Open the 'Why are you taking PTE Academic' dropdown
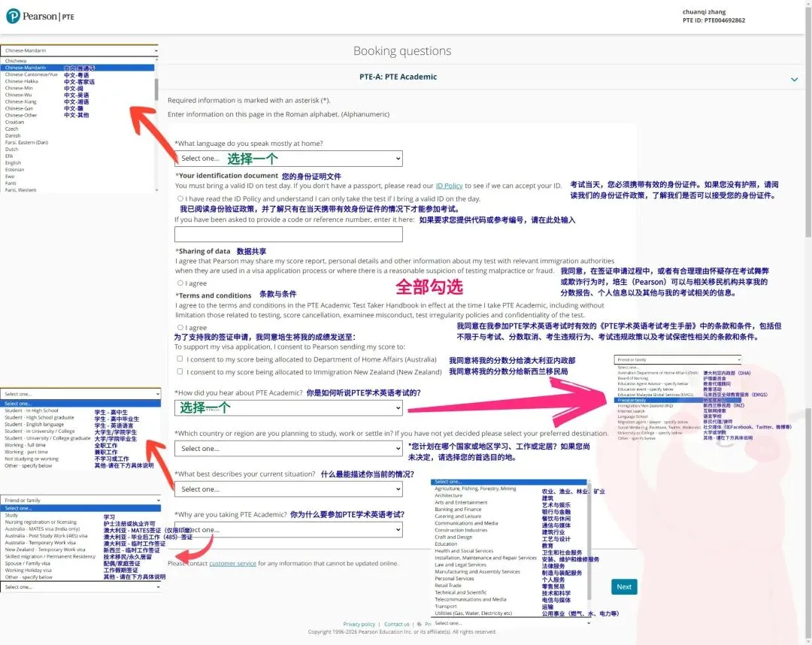The height and width of the screenshot is (645, 812). coord(289,529)
